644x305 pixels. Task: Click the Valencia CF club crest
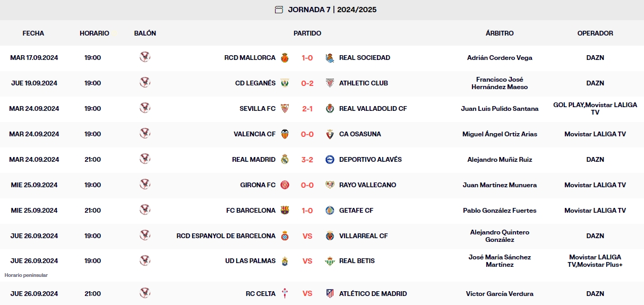(x=285, y=134)
